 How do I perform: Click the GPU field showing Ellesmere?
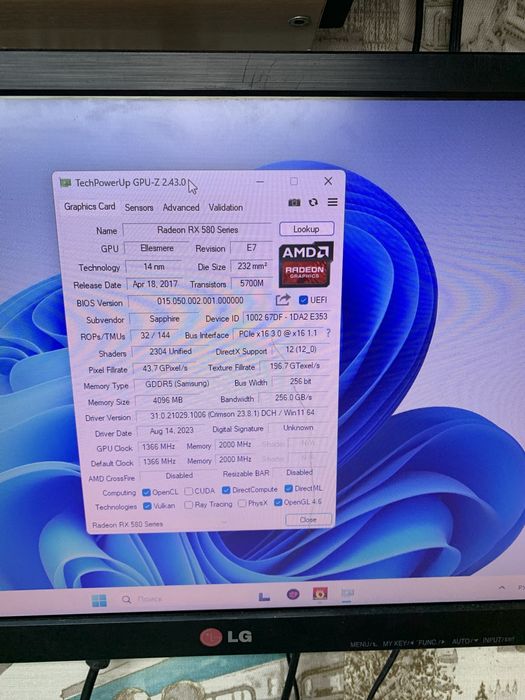[156, 248]
